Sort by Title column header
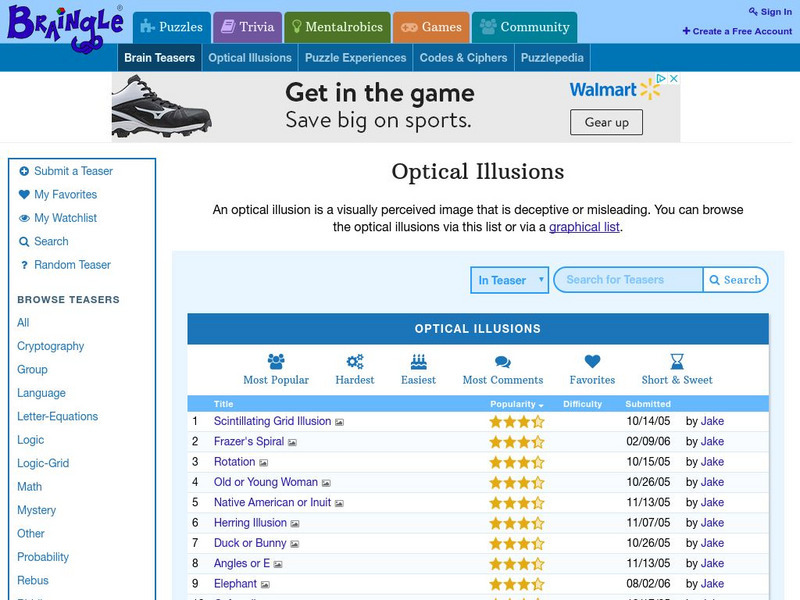The image size is (800, 600). pos(223,404)
